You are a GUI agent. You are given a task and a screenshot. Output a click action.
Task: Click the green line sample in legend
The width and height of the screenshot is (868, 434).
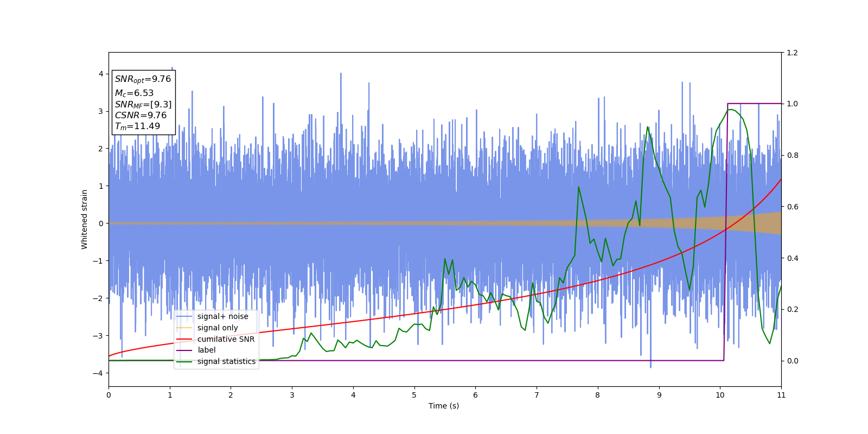[184, 361]
